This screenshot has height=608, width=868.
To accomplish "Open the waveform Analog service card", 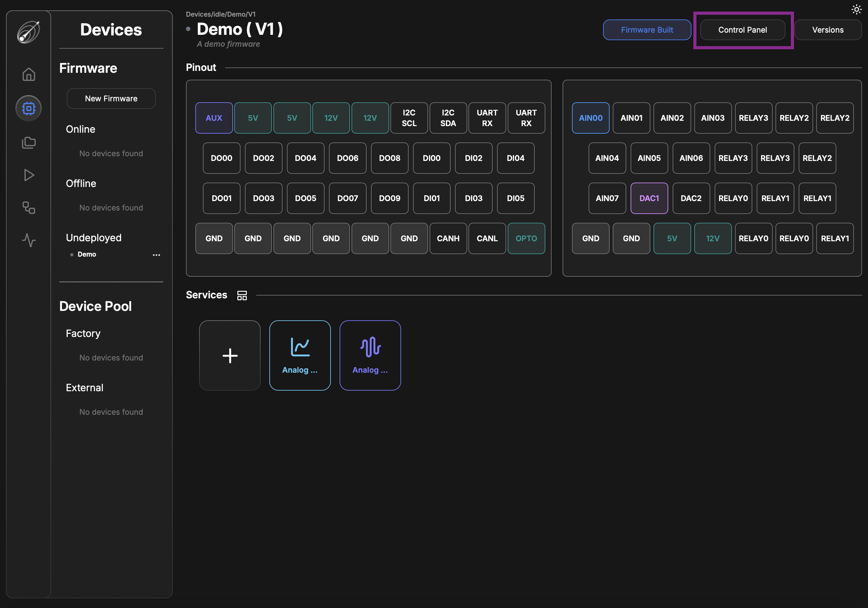I will pos(370,355).
